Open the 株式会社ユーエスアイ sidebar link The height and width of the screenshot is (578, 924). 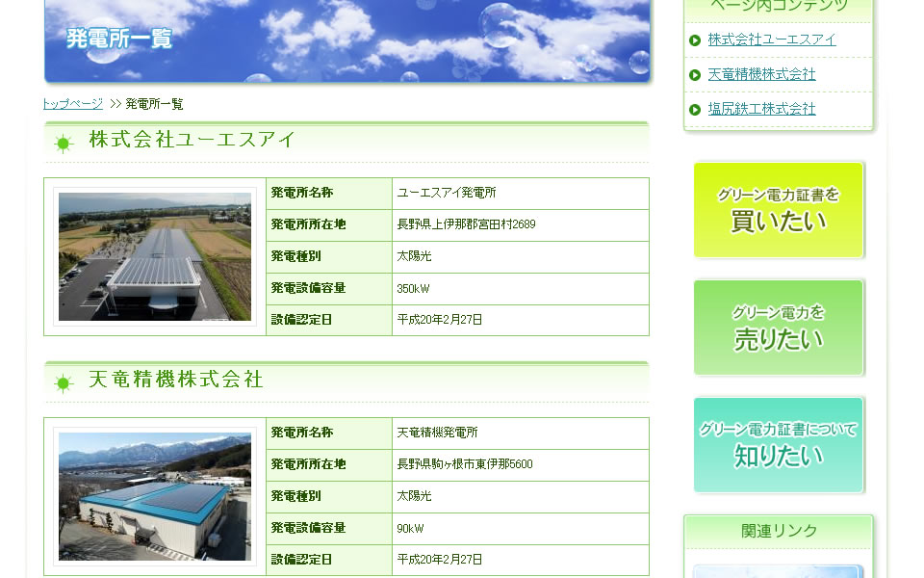(771, 39)
